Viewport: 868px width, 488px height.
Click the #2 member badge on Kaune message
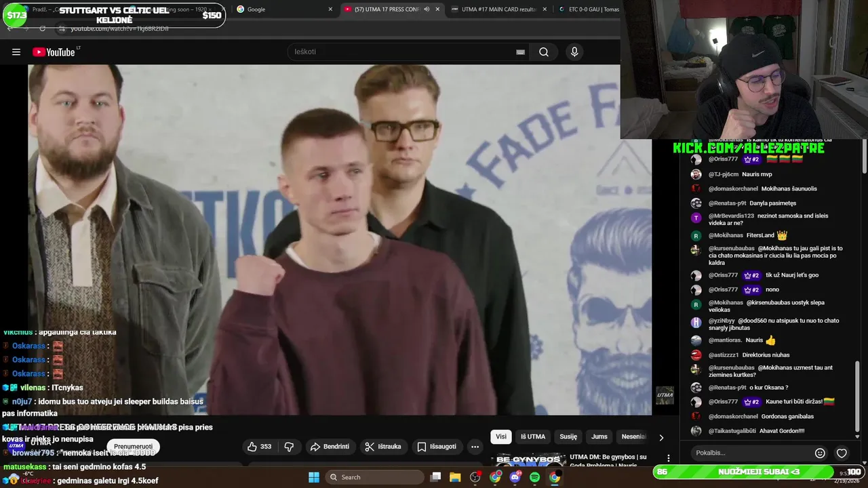tap(751, 401)
